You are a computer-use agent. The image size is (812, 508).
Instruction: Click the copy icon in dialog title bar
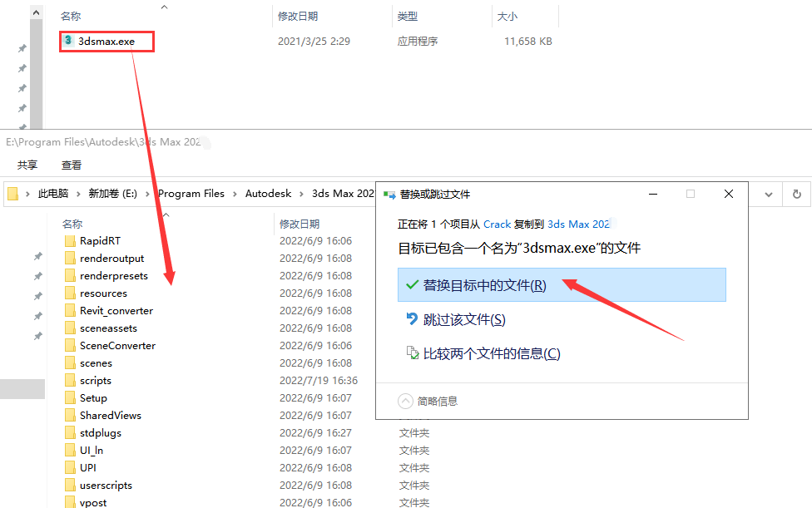[x=389, y=193]
